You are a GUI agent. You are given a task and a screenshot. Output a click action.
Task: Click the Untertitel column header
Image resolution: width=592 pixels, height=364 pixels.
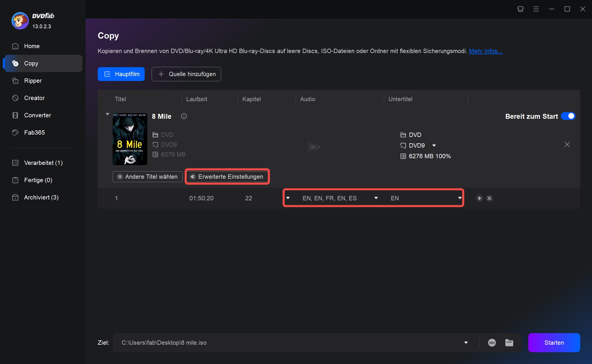point(400,99)
